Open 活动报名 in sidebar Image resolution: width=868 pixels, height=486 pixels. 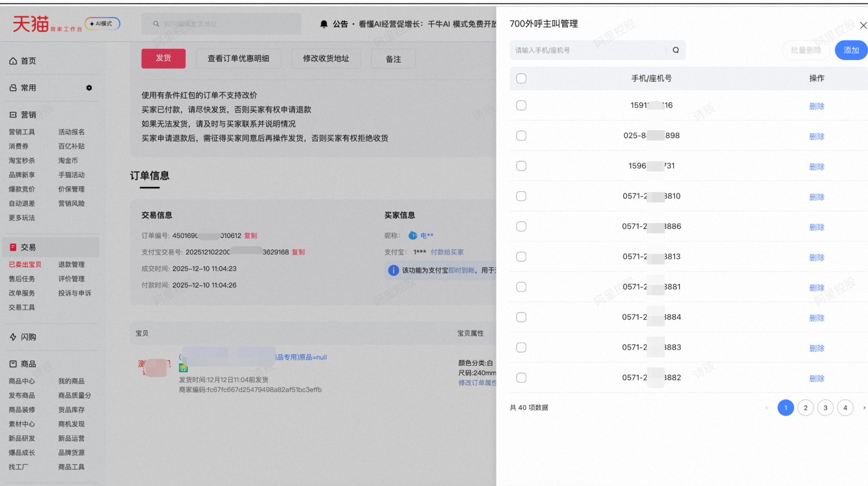coord(71,132)
